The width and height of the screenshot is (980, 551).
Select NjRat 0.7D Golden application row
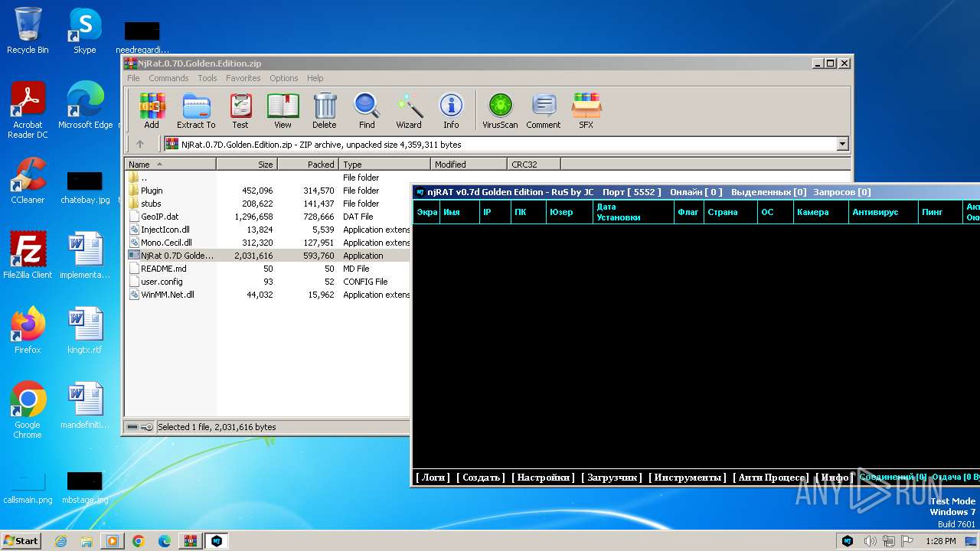click(x=268, y=256)
